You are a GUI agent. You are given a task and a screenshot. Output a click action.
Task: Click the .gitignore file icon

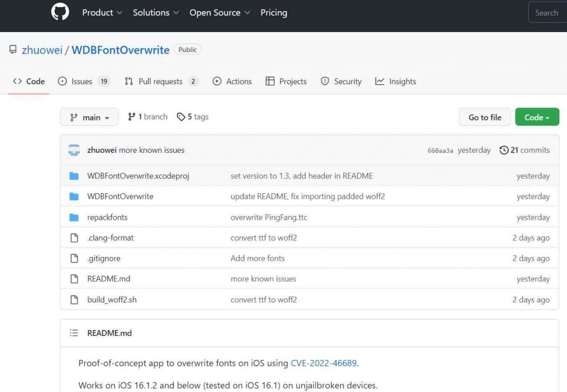[x=74, y=258]
